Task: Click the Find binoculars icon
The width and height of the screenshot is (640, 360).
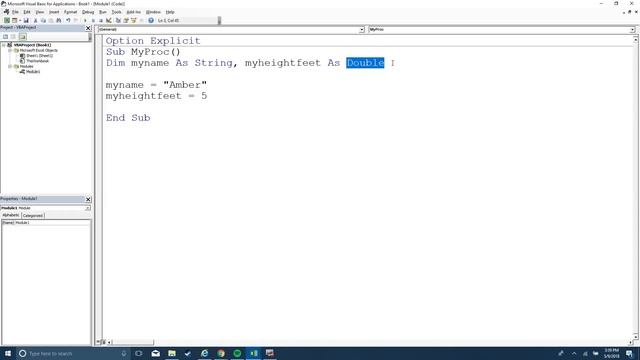Action: (x=59, y=20)
